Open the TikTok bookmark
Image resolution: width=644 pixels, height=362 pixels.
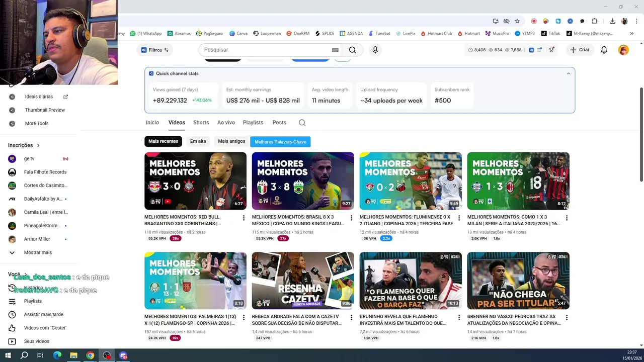pos(550,34)
